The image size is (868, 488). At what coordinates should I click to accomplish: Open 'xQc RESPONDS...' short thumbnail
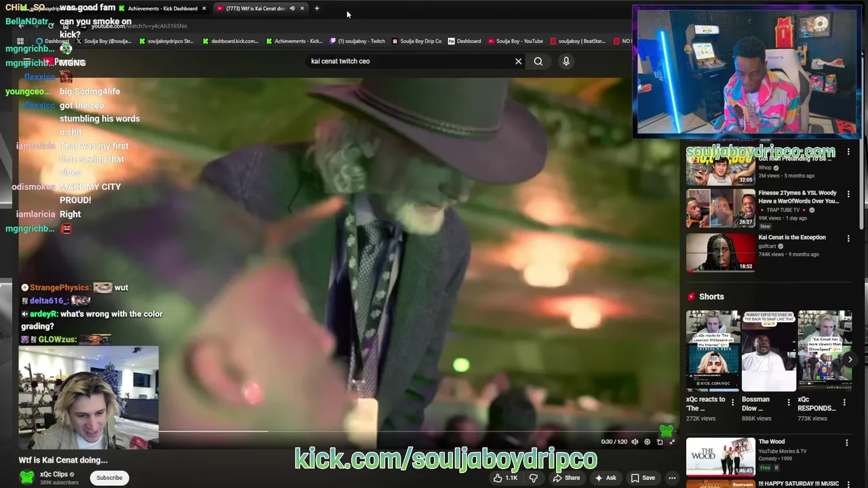[825, 351]
